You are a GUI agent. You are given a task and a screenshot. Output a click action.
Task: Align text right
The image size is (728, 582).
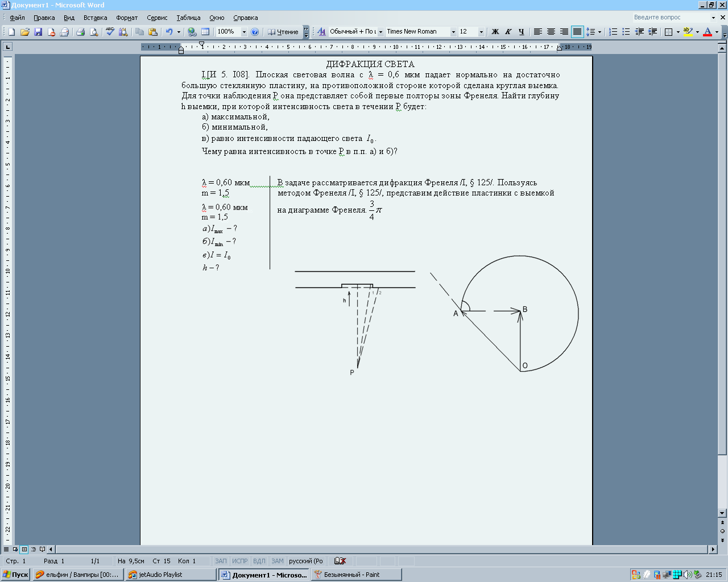point(564,32)
